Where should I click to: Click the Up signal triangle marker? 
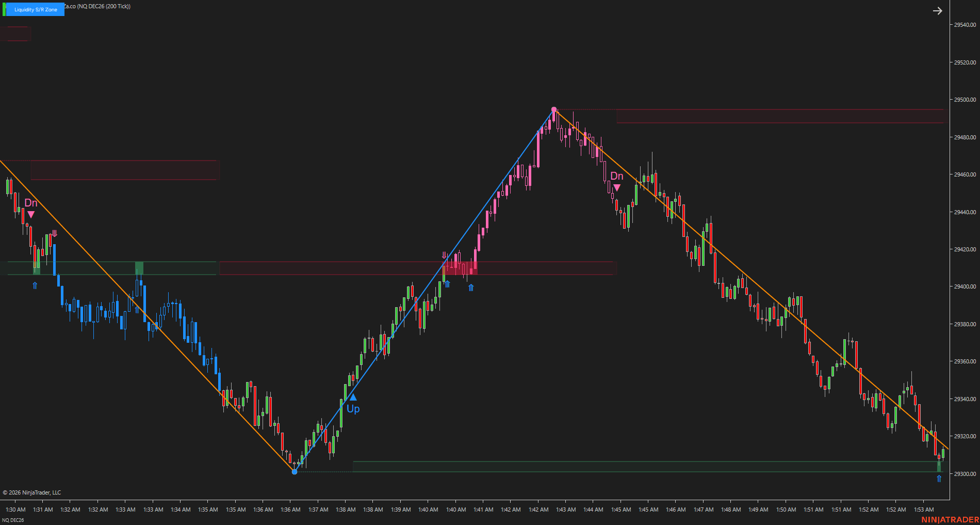(x=353, y=397)
